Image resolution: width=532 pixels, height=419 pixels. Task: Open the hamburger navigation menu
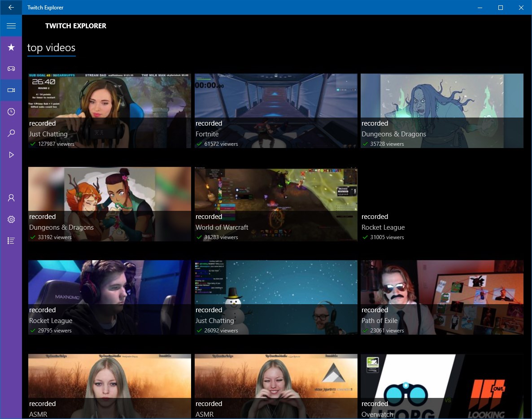pyautogui.click(x=11, y=26)
